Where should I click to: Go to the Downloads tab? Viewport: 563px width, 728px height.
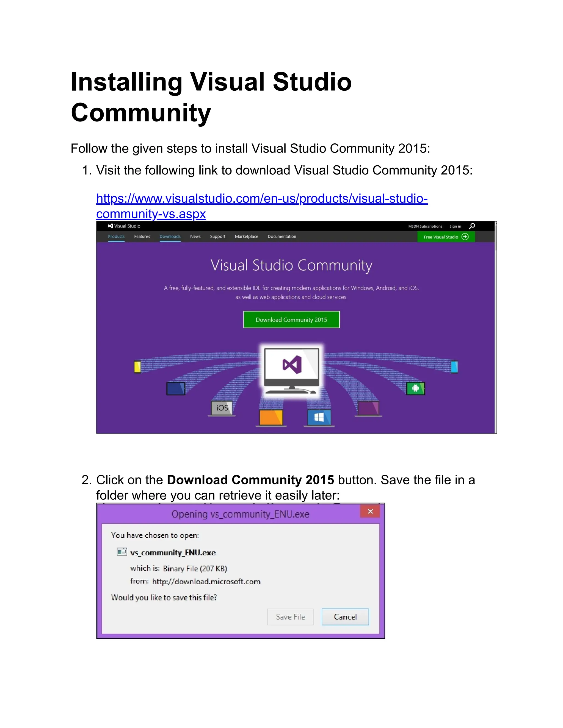tap(170, 237)
